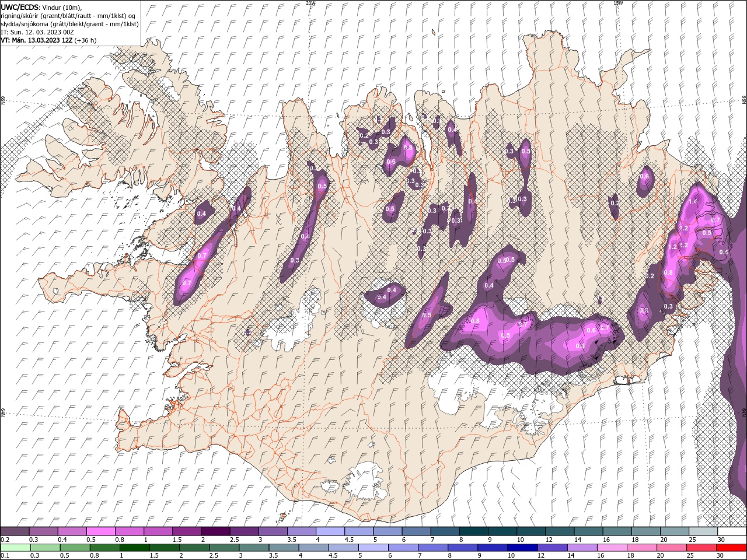Click the dark teal 8 mm snow scale swatch
This screenshot has height=560, width=747.
pyautogui.click(x=473, y=531)
